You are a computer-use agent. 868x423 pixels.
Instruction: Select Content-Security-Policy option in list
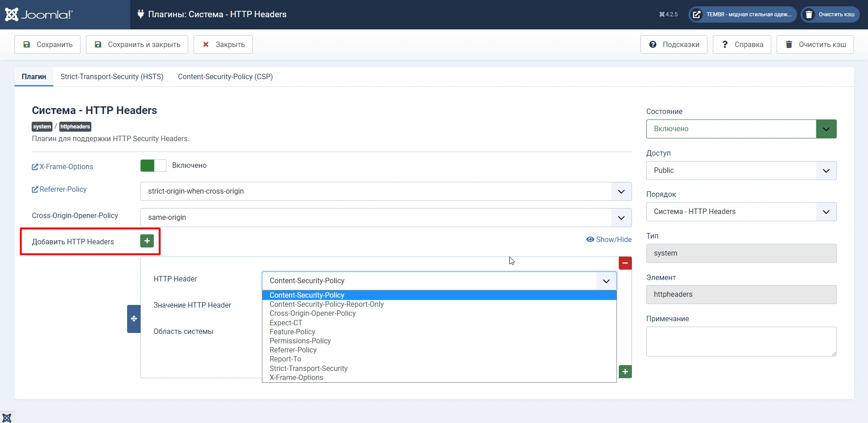[439, 295]
